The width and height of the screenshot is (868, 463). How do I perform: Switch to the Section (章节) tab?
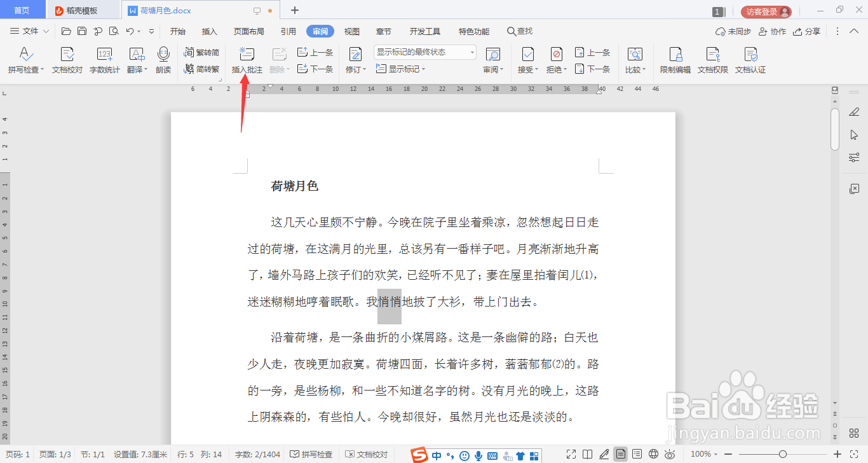click(384, 31)
